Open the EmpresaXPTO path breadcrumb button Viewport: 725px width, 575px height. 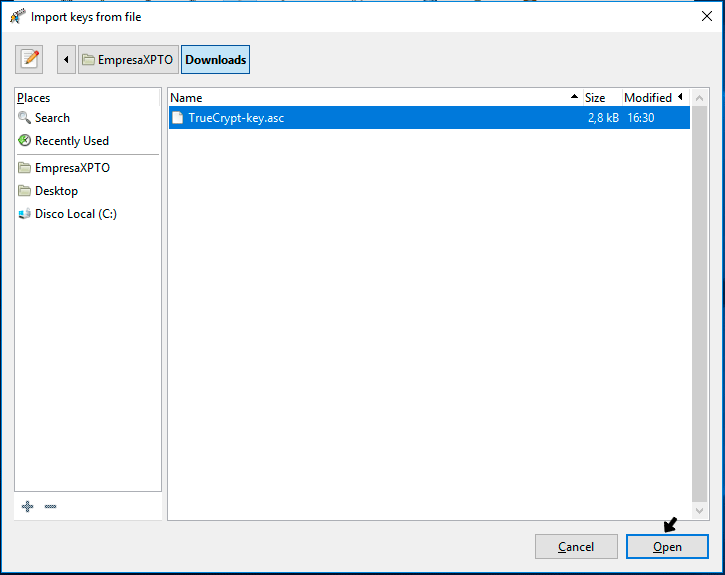point(128,60)
